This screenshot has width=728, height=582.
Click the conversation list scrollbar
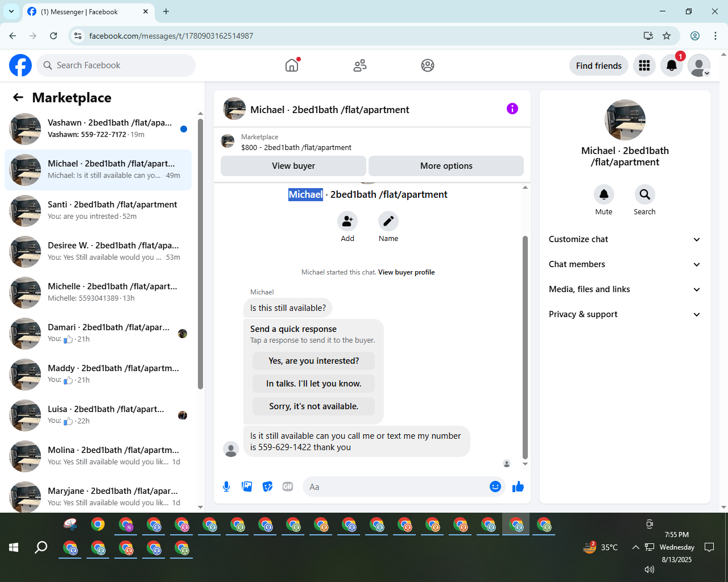point(200,254)
